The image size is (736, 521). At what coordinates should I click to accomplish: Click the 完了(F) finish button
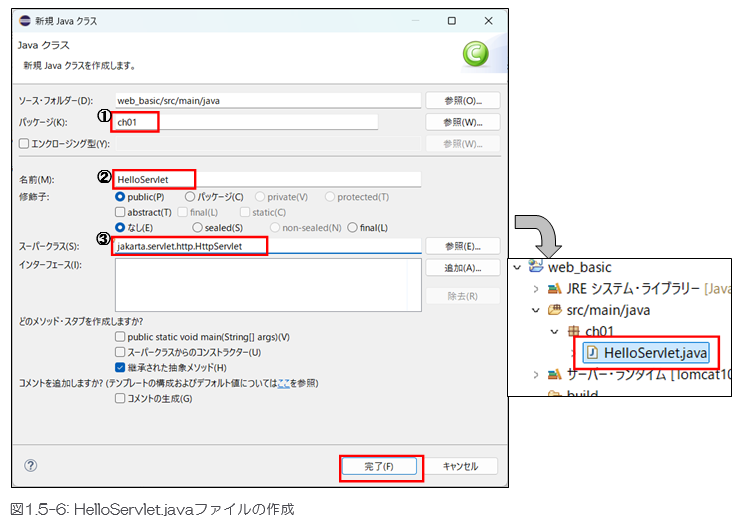(x=381, y=466)
